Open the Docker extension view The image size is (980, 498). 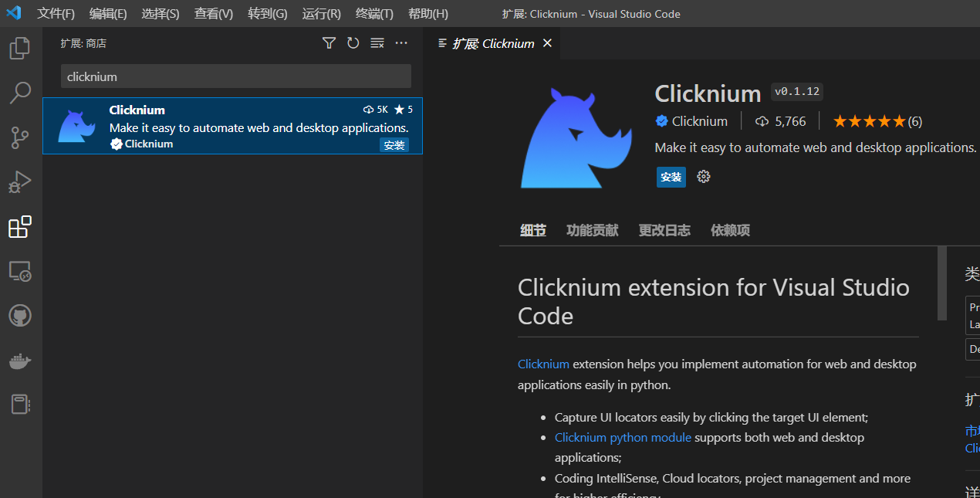point(19,360)
